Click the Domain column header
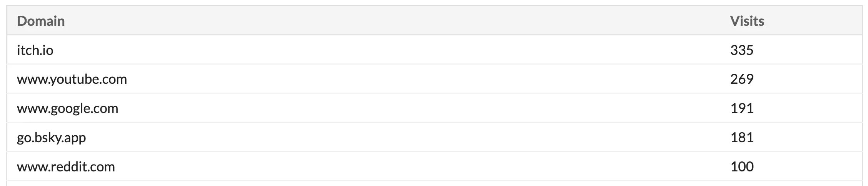Viewport: 868px width, 186px height. (x=41, y=21)
